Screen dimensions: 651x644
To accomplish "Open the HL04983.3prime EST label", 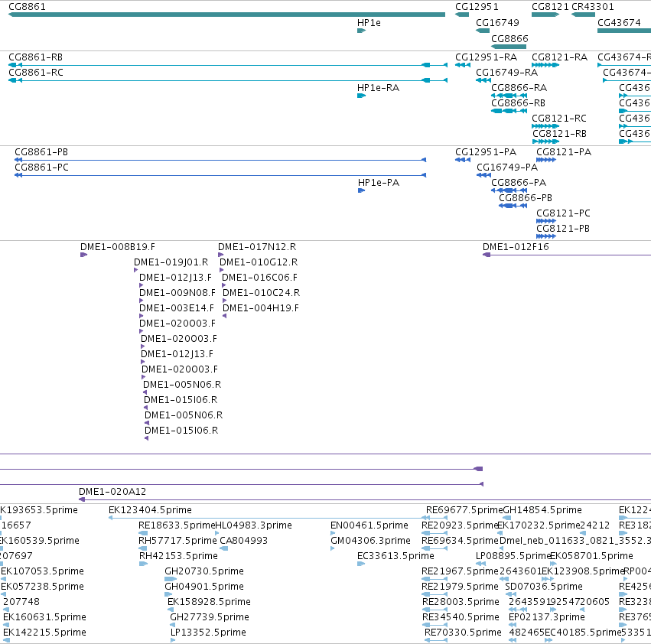I will [x=254, y=525].
